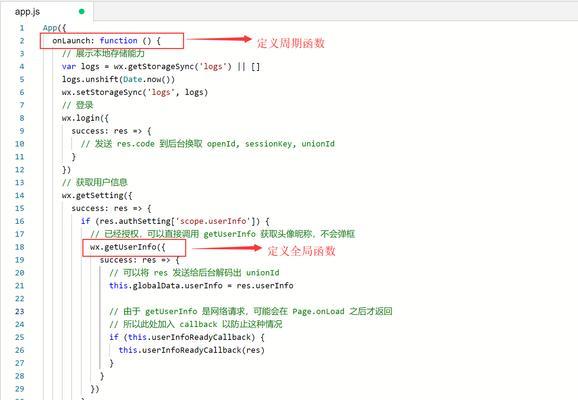The image size is (578, 400).
Task: Click line number 14 in the gutter
Action: [20, 195]
